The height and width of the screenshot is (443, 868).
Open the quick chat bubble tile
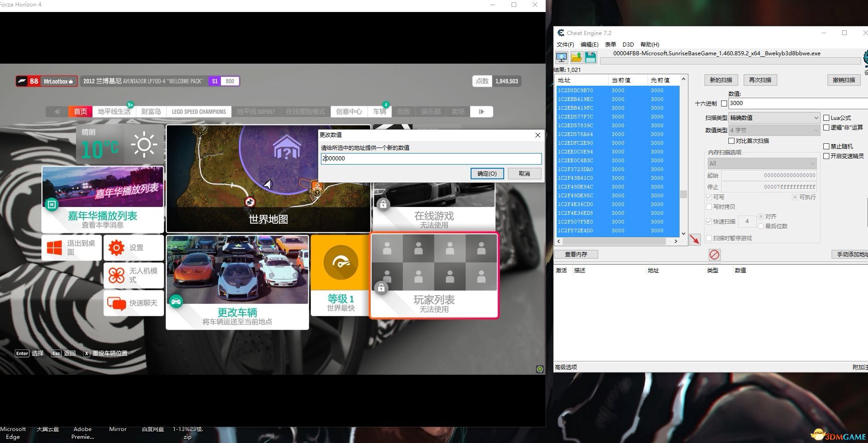(x=117, y=303)
